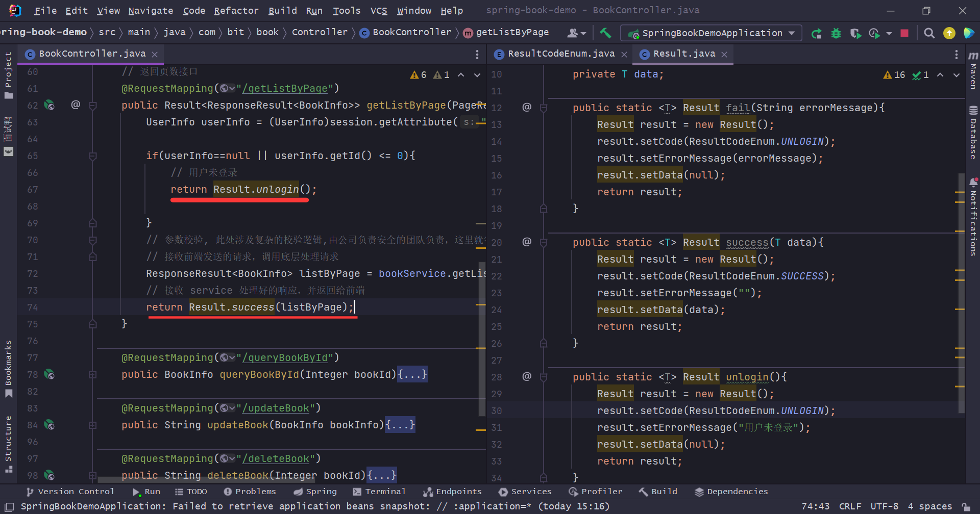Open the File menu
980x514 pixels.
[45, 10]
